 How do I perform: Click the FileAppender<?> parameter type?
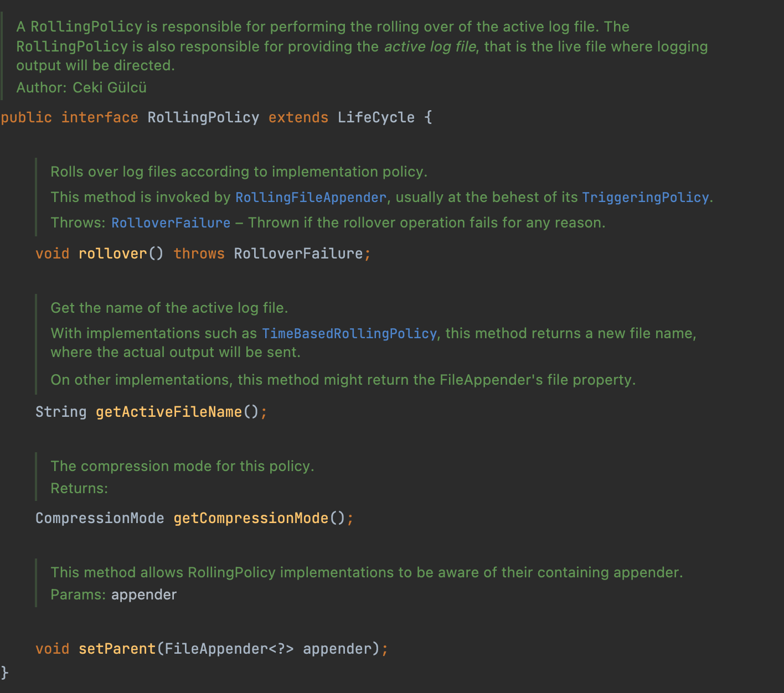tap(229, 649)
